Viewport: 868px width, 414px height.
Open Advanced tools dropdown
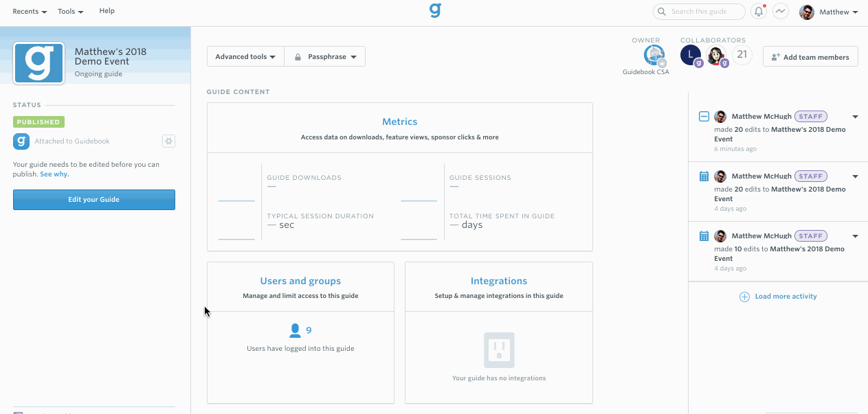245,56
